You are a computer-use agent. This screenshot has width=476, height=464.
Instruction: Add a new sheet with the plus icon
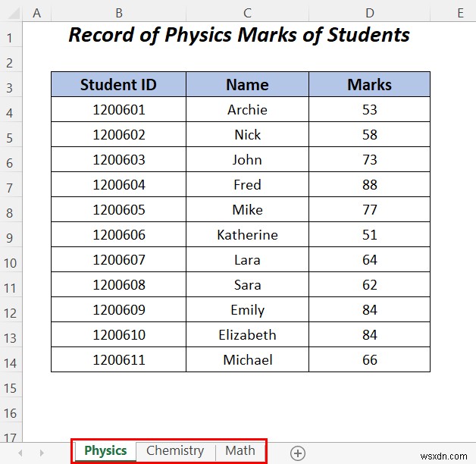click(297, 453)
